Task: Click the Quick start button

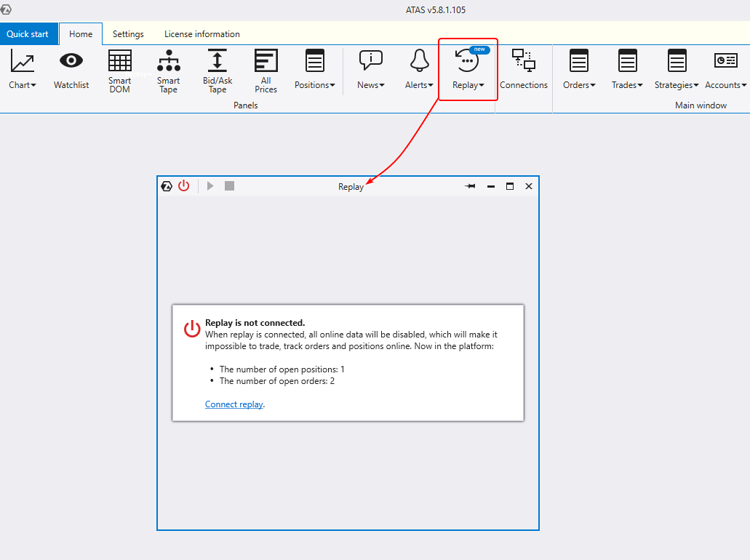Action: [28, 34]
